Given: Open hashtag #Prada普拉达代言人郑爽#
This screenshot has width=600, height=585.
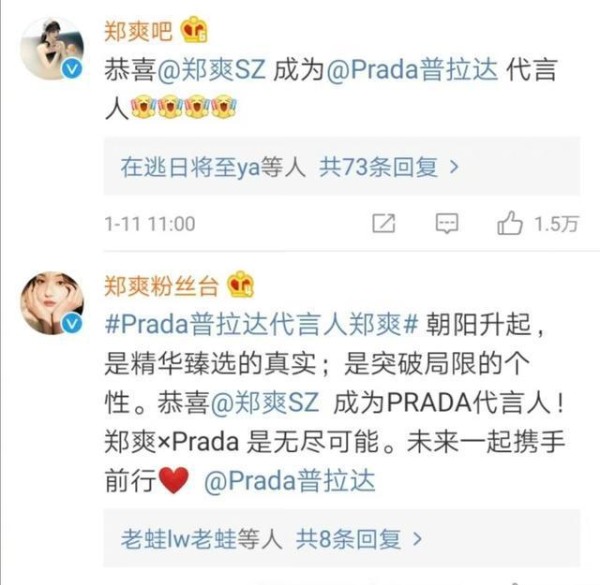Looking at the screenshot, I should 261,324.
